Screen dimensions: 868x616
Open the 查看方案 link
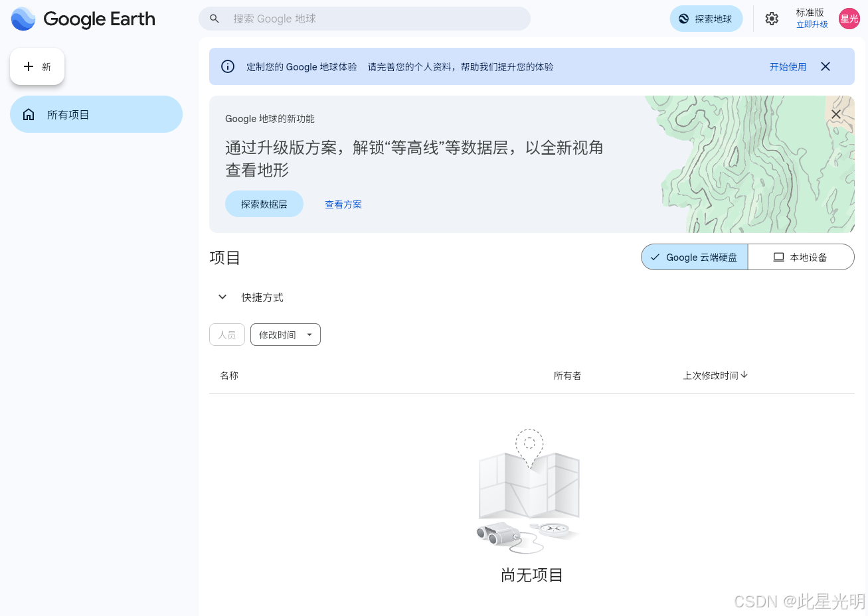343,204
